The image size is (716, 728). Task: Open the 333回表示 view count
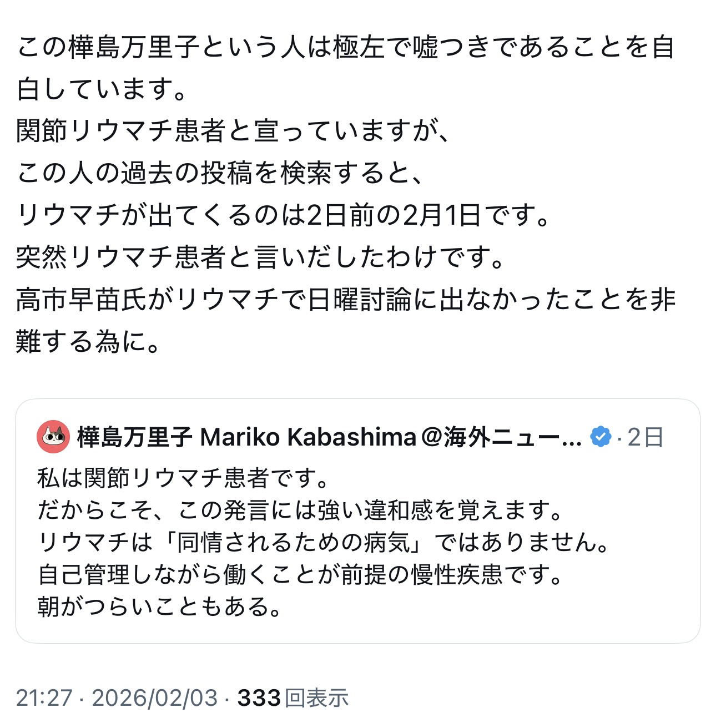click(293, 697)
